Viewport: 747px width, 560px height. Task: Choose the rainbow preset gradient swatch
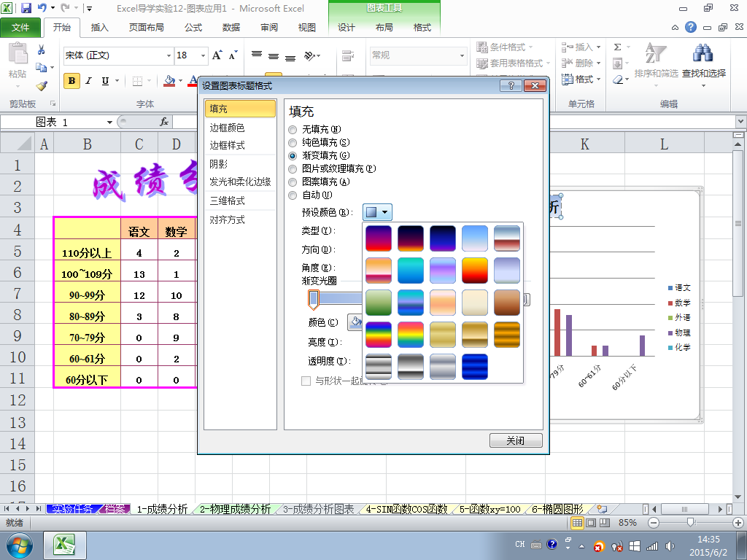(379, 334)
